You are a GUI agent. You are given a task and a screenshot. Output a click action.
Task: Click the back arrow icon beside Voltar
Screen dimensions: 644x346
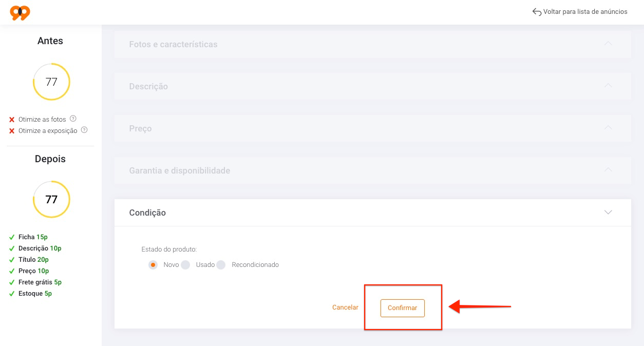(537, 12)
